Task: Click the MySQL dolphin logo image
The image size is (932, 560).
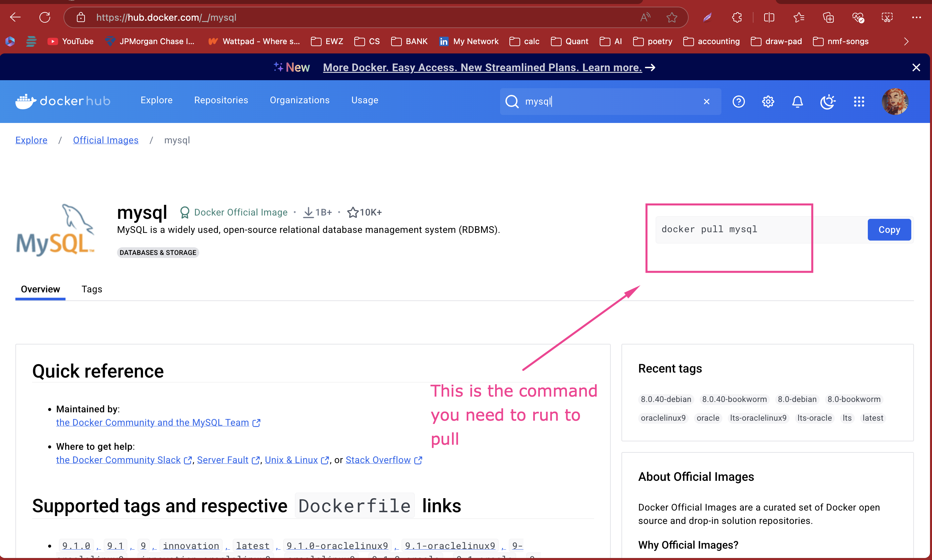Action: point(55,230)
